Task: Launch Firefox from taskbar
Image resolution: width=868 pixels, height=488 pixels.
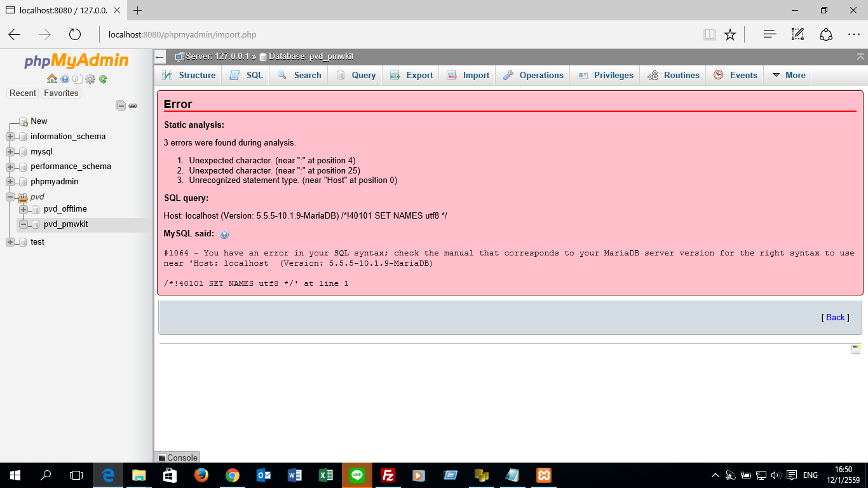Action: pos(201,475)
